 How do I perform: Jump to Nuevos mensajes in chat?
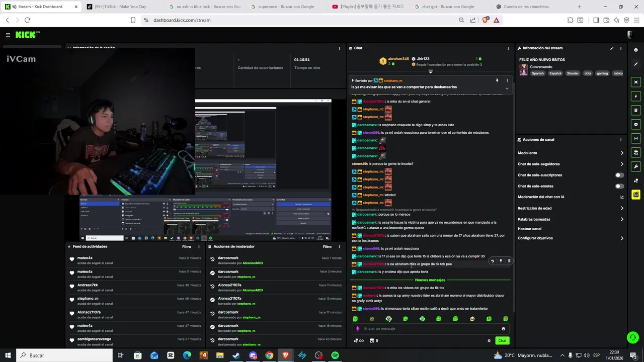[430, 280]
